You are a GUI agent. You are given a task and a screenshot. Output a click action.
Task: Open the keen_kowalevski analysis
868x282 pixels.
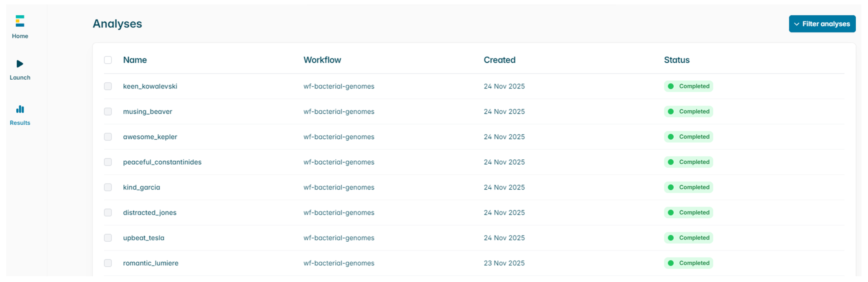pyautogui.click(x=150, y=86)
